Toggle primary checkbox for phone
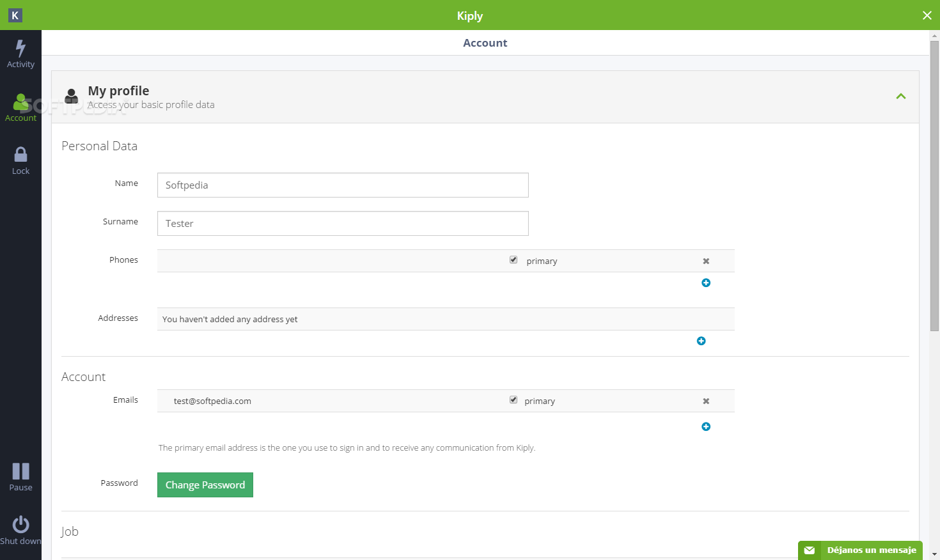This screenshot has height=560, width=940. (x=513, y=260)
